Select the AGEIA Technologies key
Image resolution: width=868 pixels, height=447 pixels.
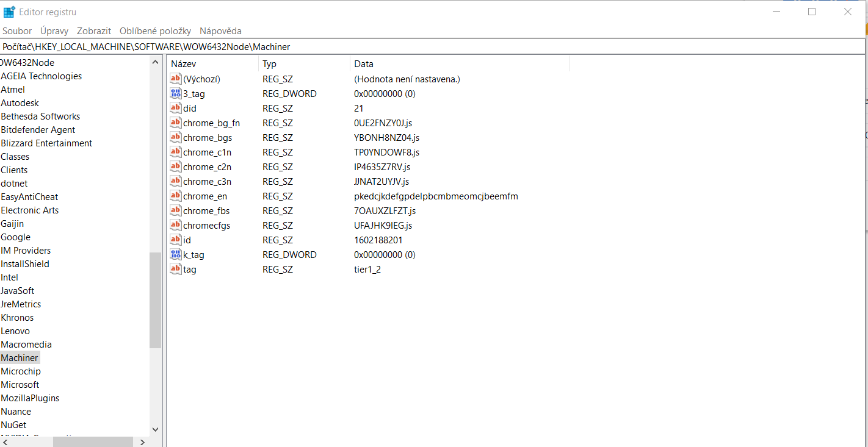[x=42, y=76]
